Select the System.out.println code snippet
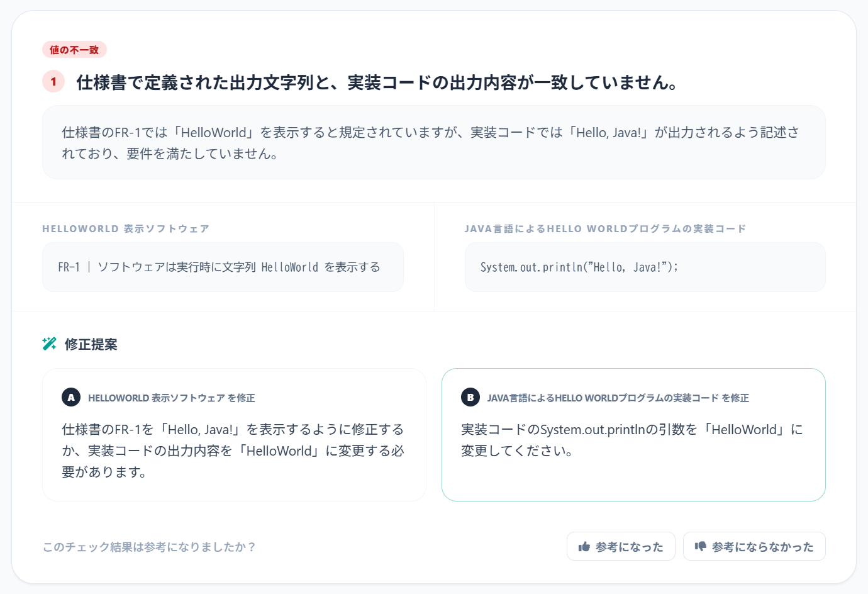 pos(645,267)
